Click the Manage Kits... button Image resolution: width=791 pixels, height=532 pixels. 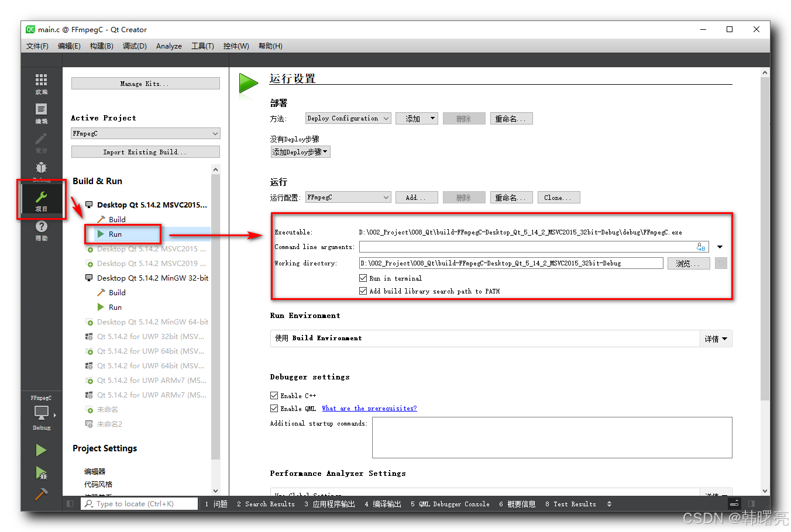tap(146, 84)
